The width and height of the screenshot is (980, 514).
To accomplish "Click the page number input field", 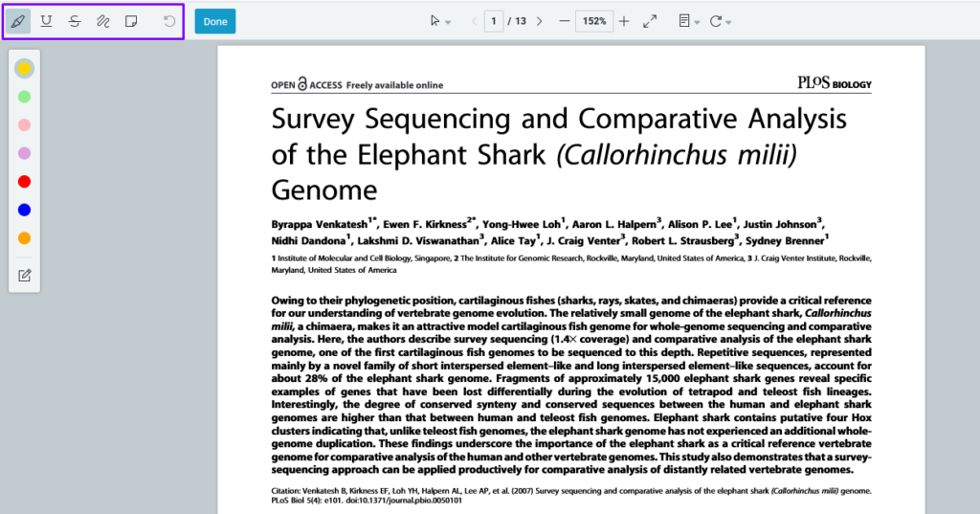I will [494, 21].
